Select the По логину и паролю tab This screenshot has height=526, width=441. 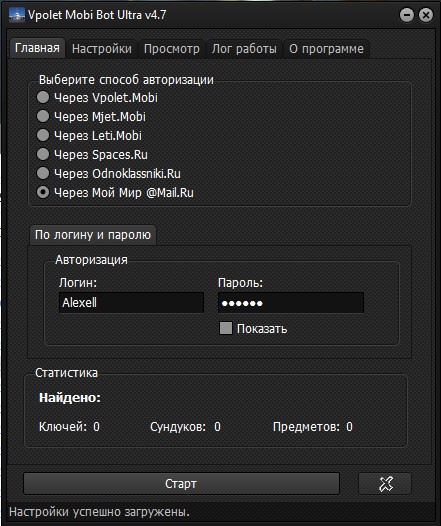(93, 235)
